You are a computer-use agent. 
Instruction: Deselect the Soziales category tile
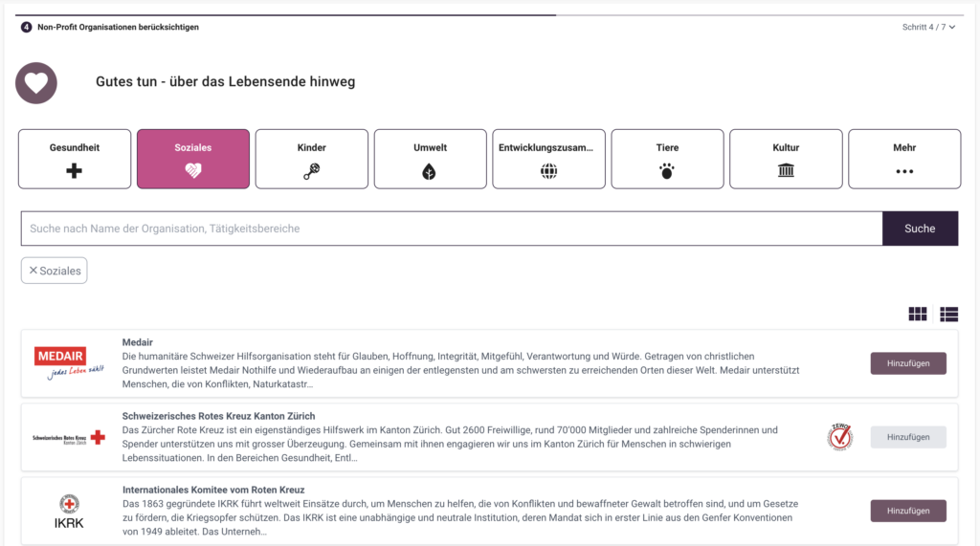click(193, 159)
